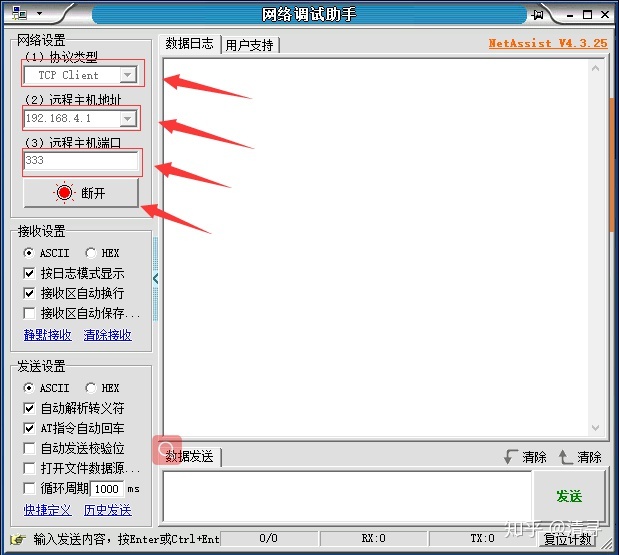
Task: Maximize the NetAssist window
Action: pos(587,15)
